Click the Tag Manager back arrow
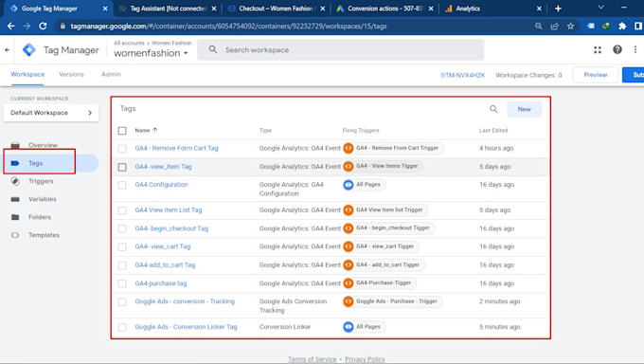The height and width of the screenshot is (364, 644). pos(8,50)
